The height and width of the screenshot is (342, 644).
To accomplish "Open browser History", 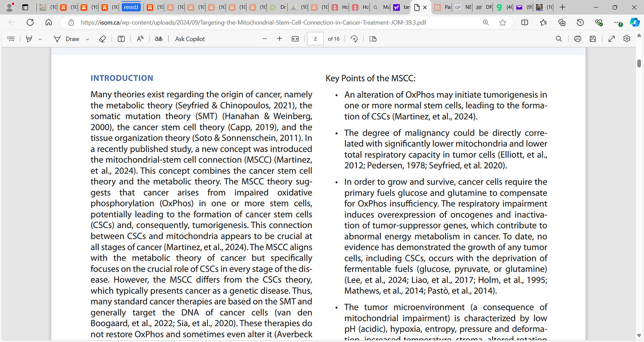I will 580,23.
